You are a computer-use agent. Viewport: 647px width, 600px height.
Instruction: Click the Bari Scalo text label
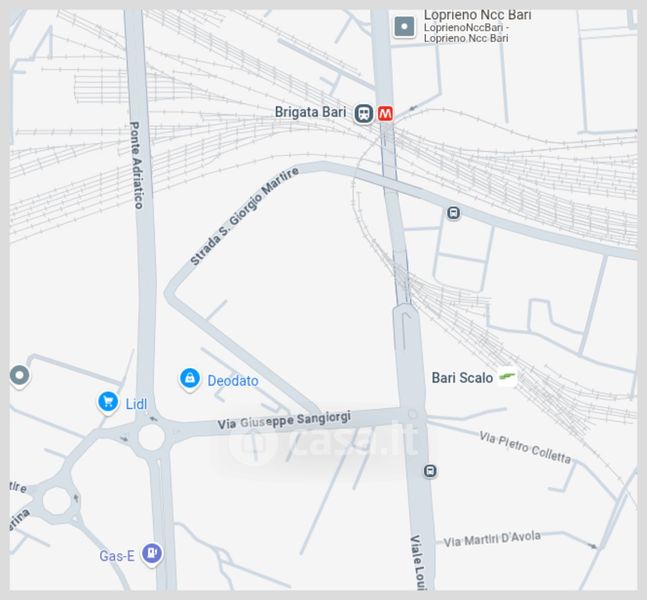pyautogui.click(x=462, y=378)
